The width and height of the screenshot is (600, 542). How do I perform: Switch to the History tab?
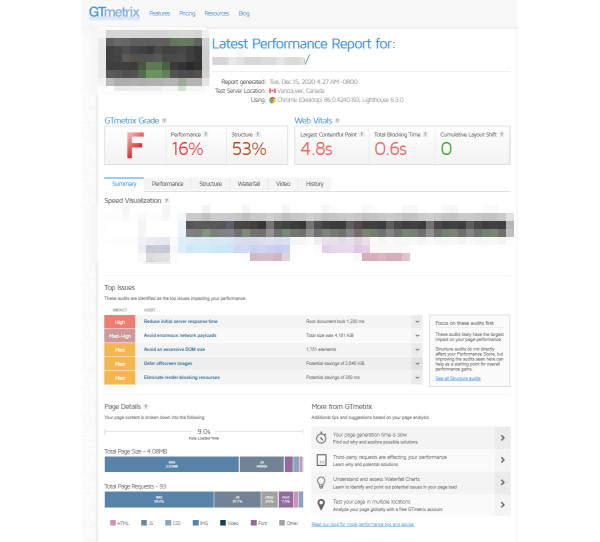(315, 184)
